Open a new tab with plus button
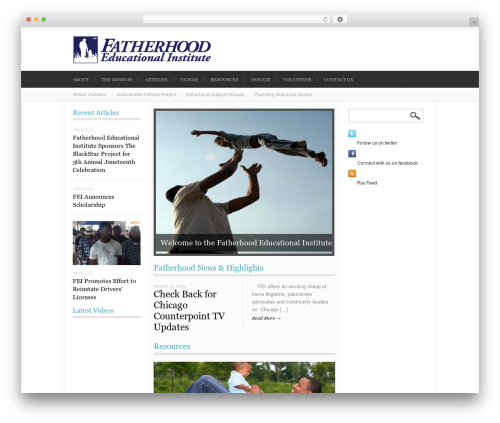 coord(474,22)
